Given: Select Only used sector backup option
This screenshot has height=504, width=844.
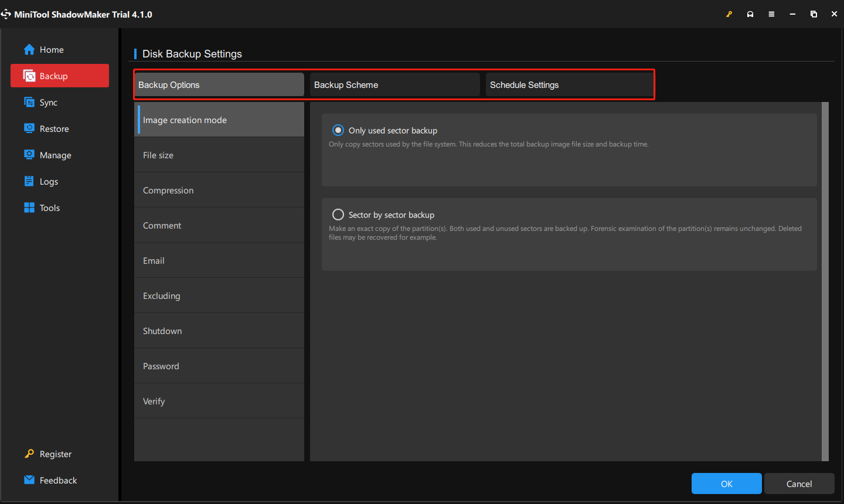Looking at the screenshot, I should [x=338, y=130].
